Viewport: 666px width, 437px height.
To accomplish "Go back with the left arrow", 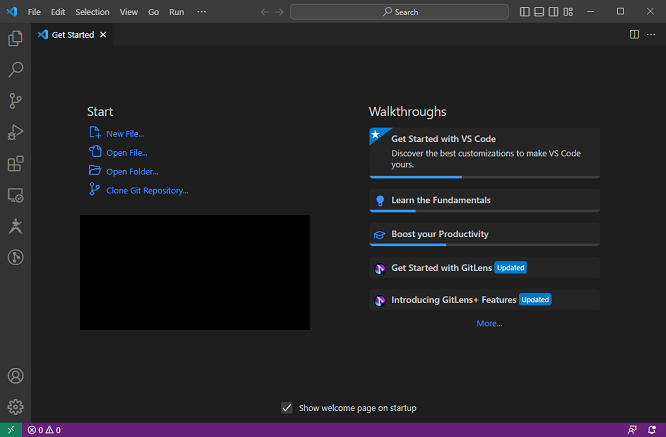I will click(x=265, y=12).
